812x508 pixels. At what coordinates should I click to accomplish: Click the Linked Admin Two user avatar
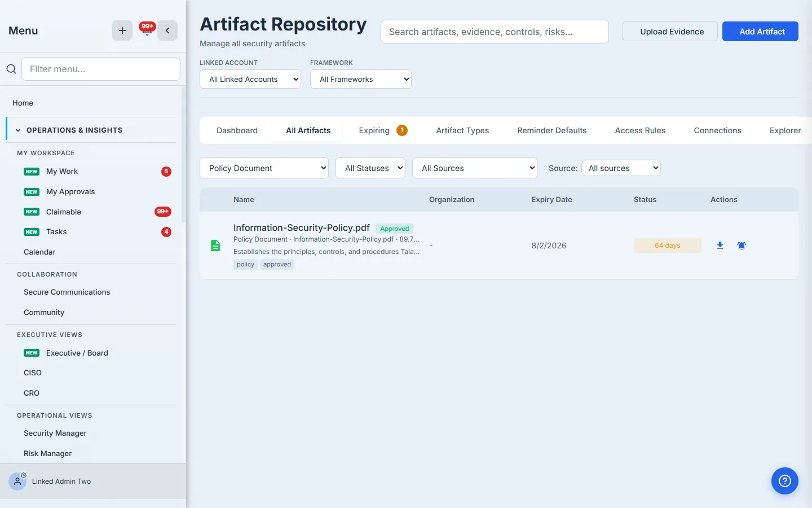pyautogui.click(x=17, y=481)
